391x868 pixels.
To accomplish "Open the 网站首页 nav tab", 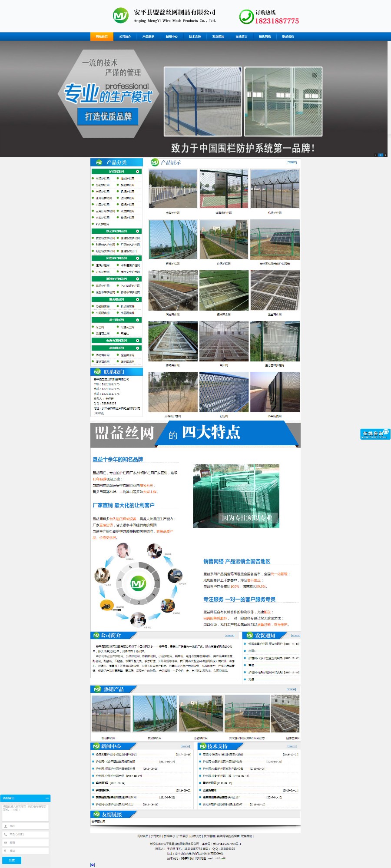I will [x=102, y=36].
